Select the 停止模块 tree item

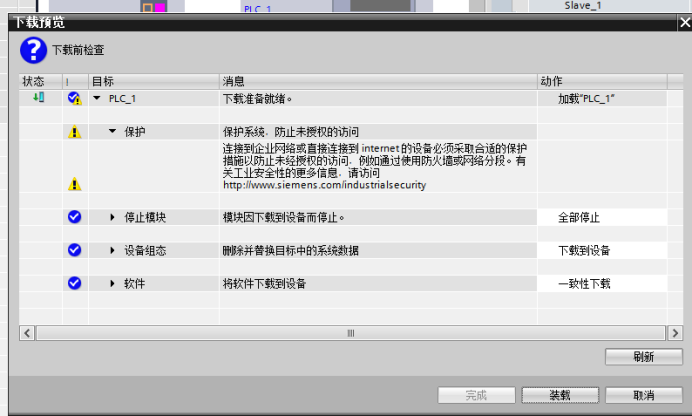(145, 217)
